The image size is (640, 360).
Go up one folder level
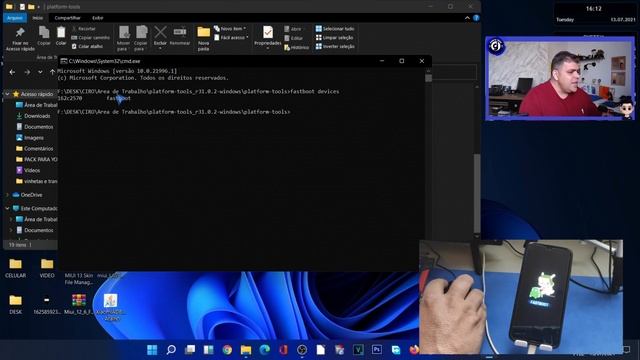click(52, 72)
